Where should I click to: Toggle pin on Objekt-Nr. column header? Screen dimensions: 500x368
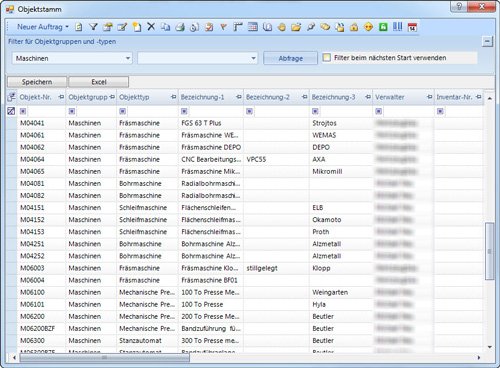[x=61, y=97]
